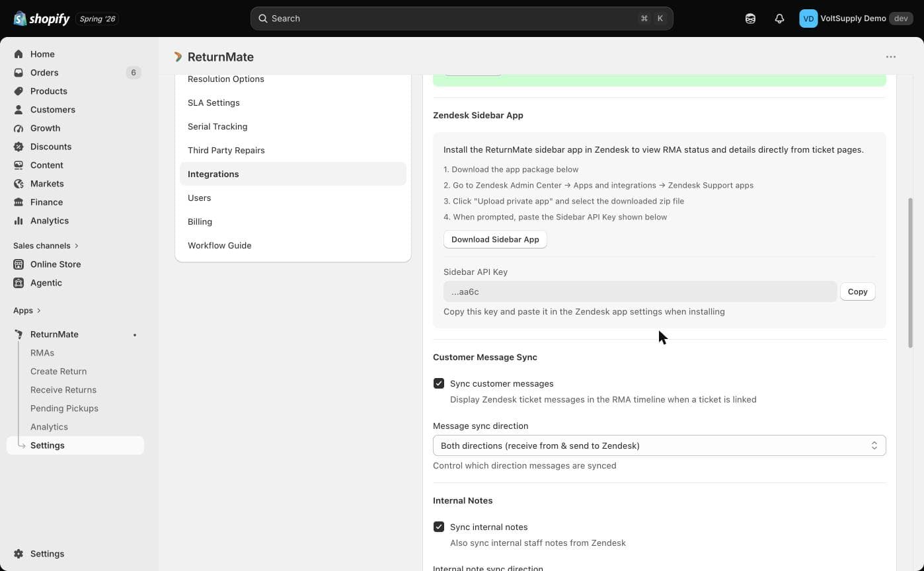This screenshot has width=924, height=571.
Task: Select Integrations settings item
Action: point(293,174)
